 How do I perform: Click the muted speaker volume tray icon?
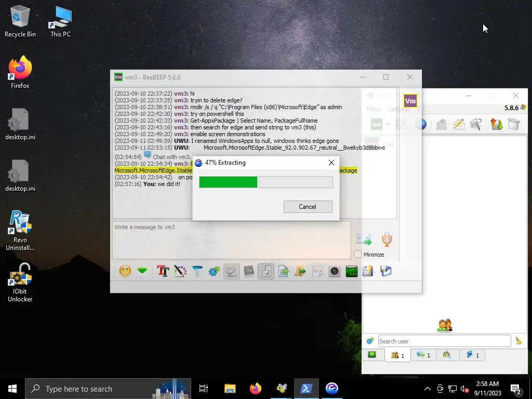464,389
